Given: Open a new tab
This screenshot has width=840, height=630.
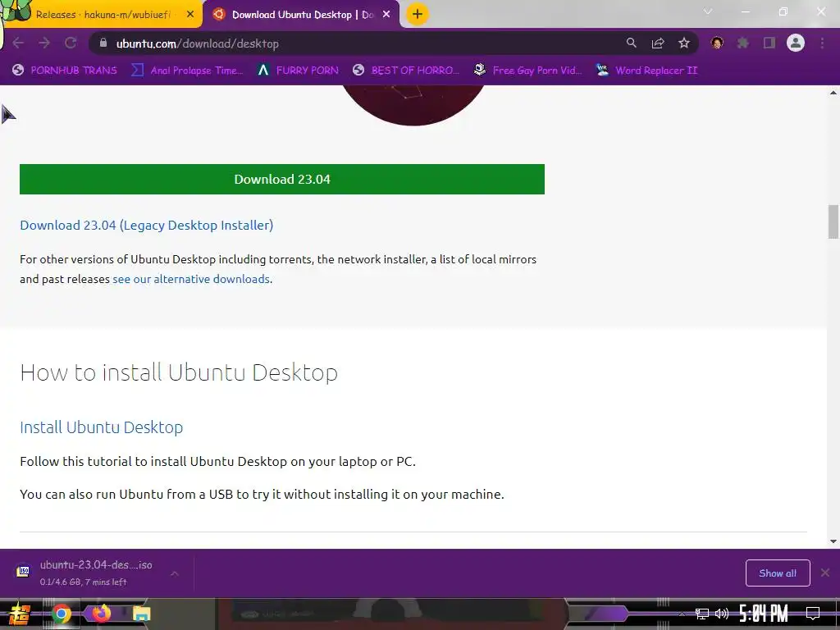Looking at the screenshot, I should tap(418, 14).
